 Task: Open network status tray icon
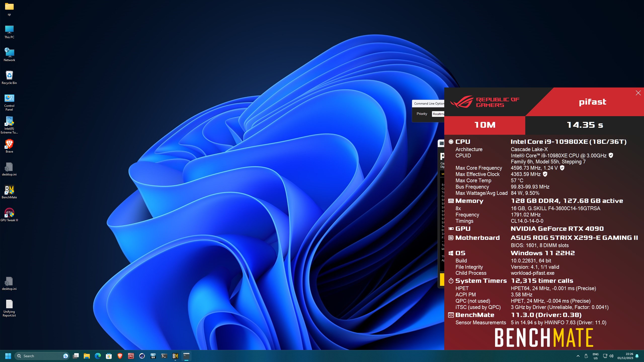[x=605, y=356]
